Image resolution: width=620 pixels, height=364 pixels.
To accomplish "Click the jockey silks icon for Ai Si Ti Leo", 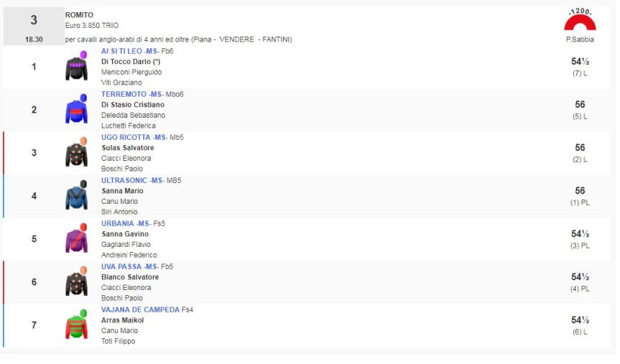I will [x=76, y=67].
